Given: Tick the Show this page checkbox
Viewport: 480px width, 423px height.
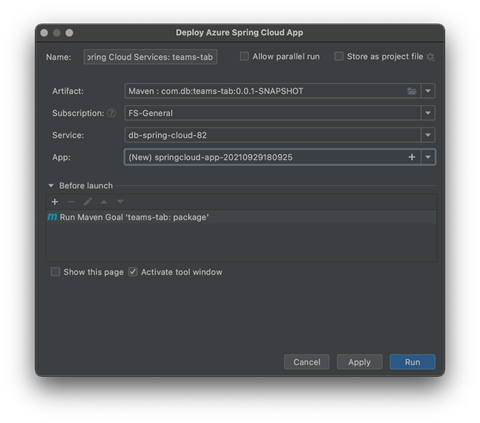Looking at the screenshot, I should click(55, 272).
